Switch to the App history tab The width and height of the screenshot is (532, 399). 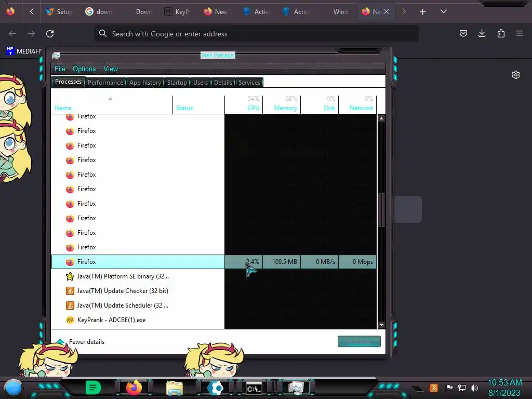[145, 83]
